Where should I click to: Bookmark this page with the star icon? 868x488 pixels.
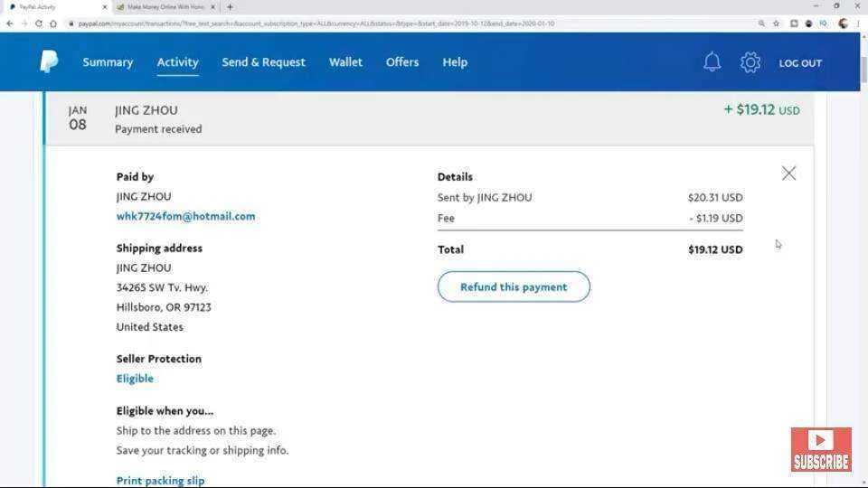click(776, 23)
